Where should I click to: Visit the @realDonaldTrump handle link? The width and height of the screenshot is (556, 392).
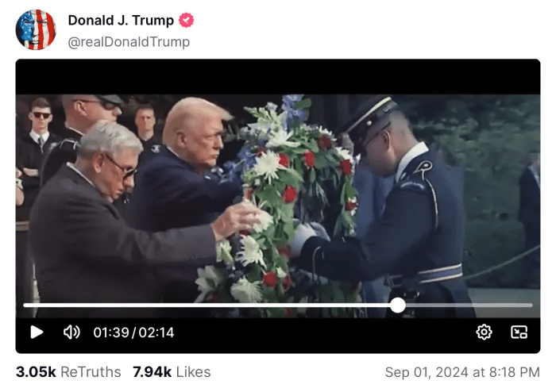click(x=129, y=42)
